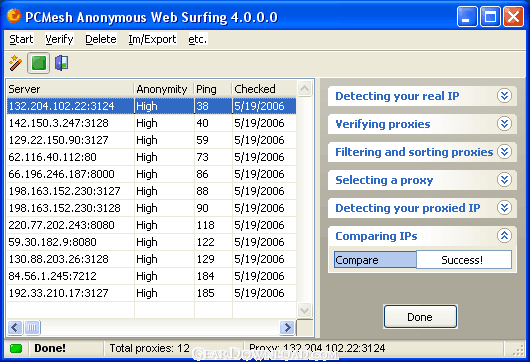Minimize the PCMesh window
The height and width of the screenshot is (362, 530).
coord(467,17)
